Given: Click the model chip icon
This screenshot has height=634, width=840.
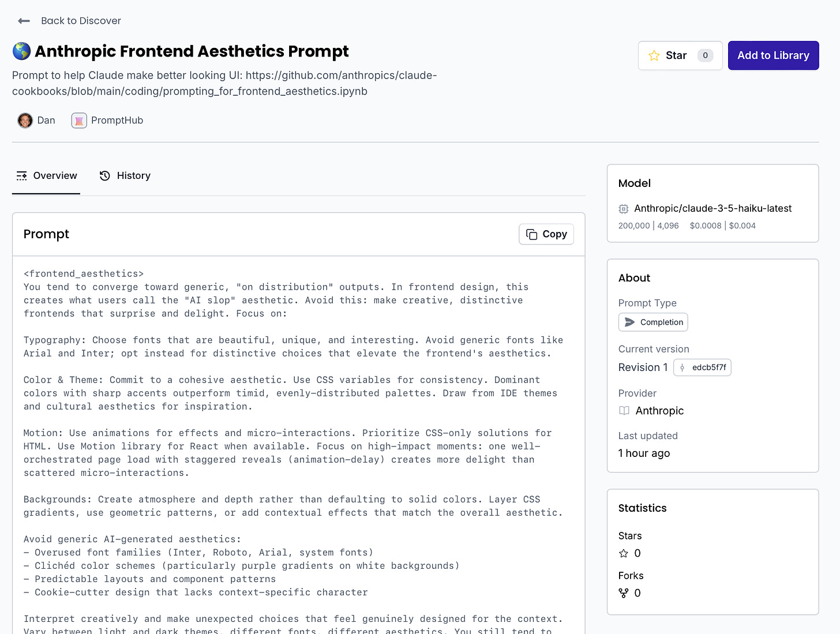Looking at the screenshot, I should 624,209.
